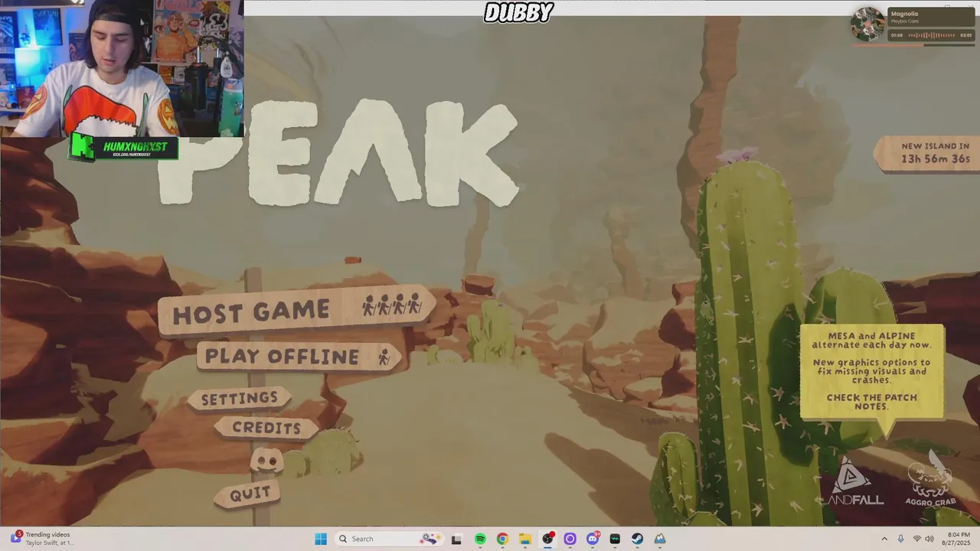Choose Play Offline on the signpost
This screenshot has width=980, height=551.
pos(299,357)
